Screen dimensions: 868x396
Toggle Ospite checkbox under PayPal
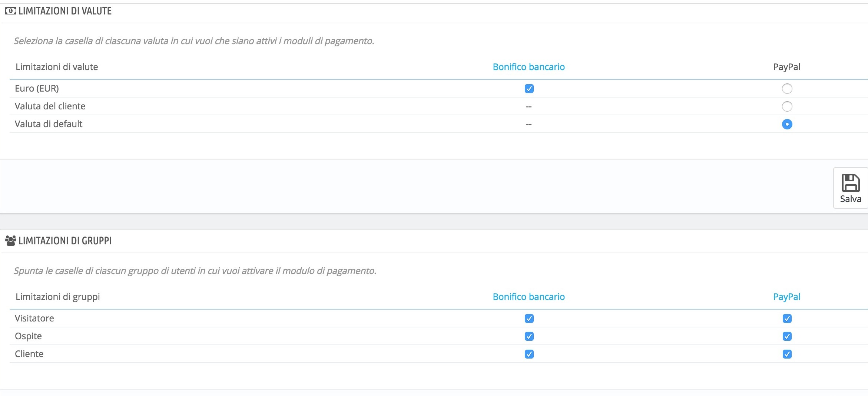pos(787,336)
